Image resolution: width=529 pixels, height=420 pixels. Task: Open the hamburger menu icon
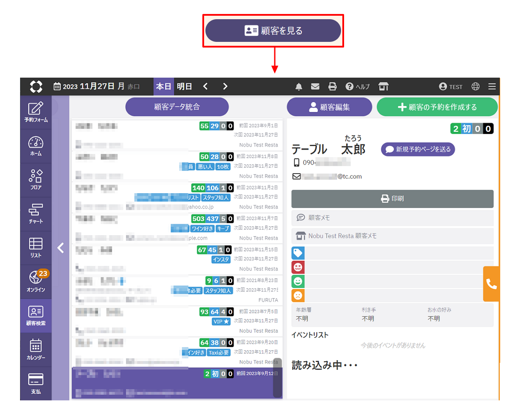(492, 86)
